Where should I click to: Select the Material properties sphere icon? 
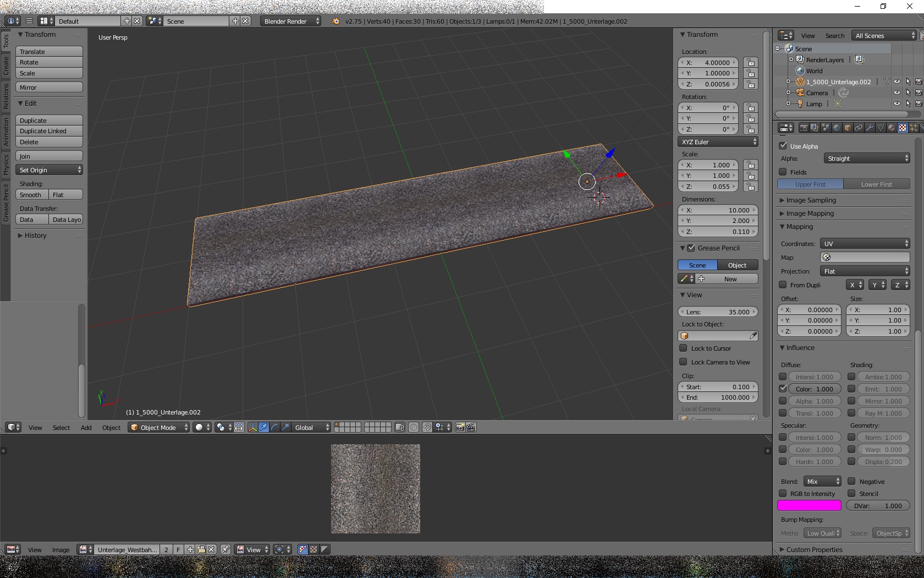[892, 128]
